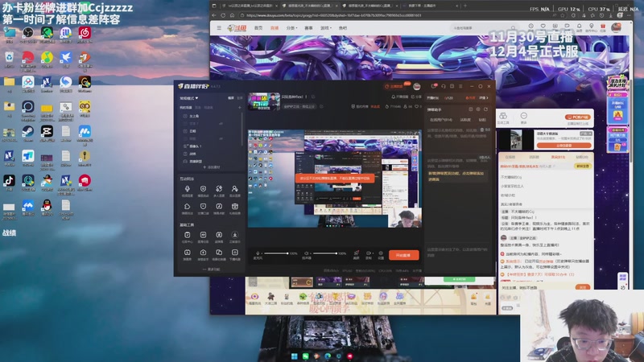
Task: Open Recycle Bin desktop icon
Action: (x=9, y=59)
